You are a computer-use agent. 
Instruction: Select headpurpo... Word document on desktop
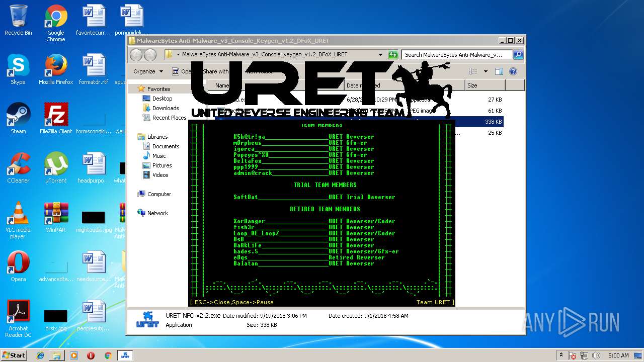point(94,168)
